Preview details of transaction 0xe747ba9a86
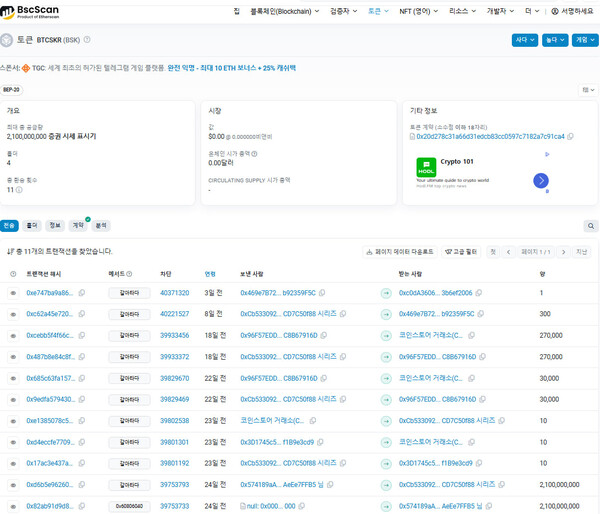 pyautogui.click(x=13, y=293)
